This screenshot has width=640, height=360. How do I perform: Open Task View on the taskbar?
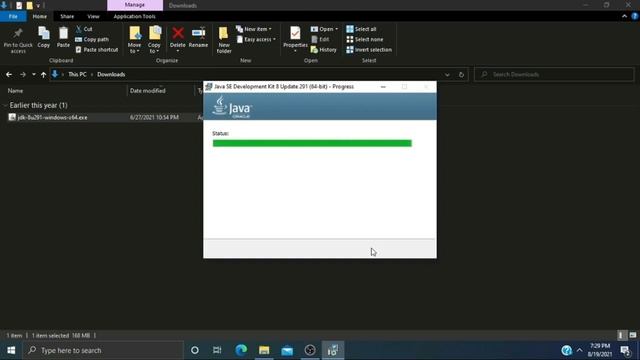[x=217, y=350]
